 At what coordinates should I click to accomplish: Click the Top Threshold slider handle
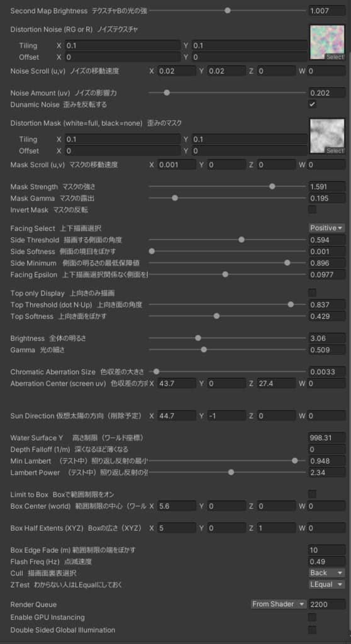click(291, 305)
